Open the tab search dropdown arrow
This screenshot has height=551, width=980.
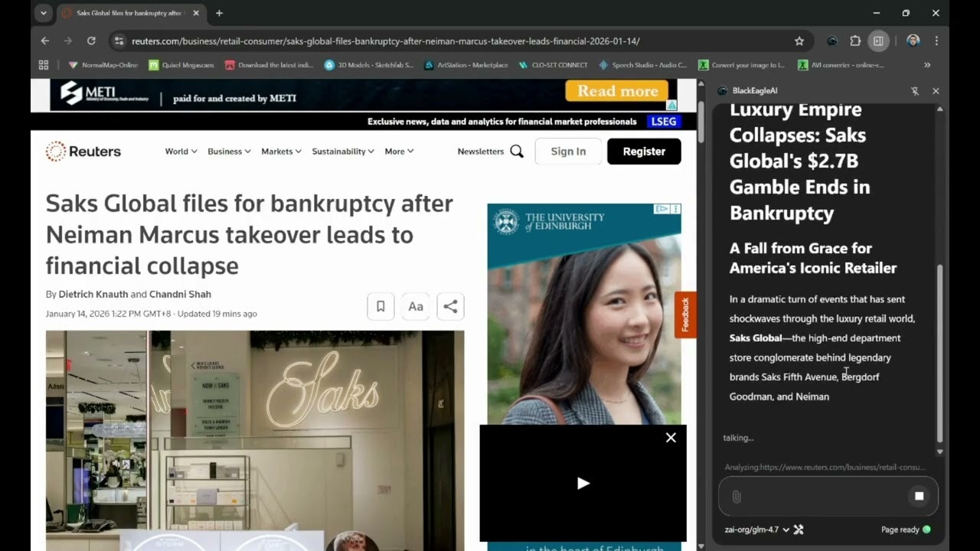tap(43, 13)
